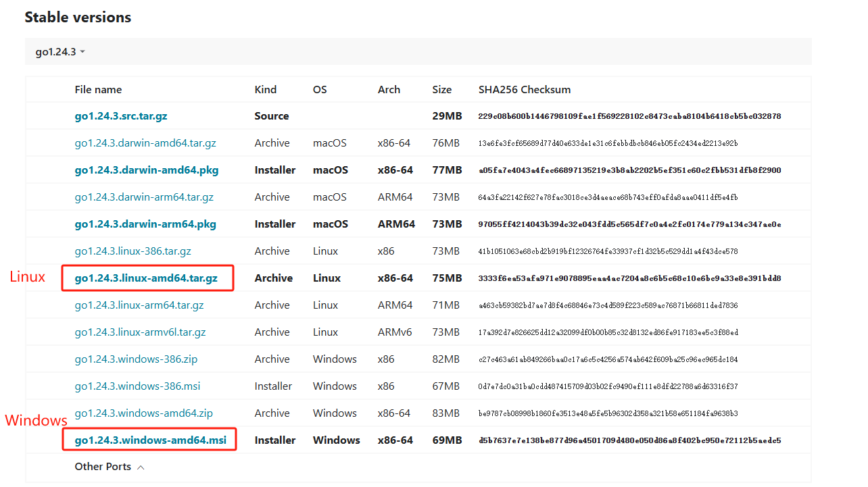This screenshot has height=487, width=868.
Task: Click the File name column header
Action: pos(98,90)
